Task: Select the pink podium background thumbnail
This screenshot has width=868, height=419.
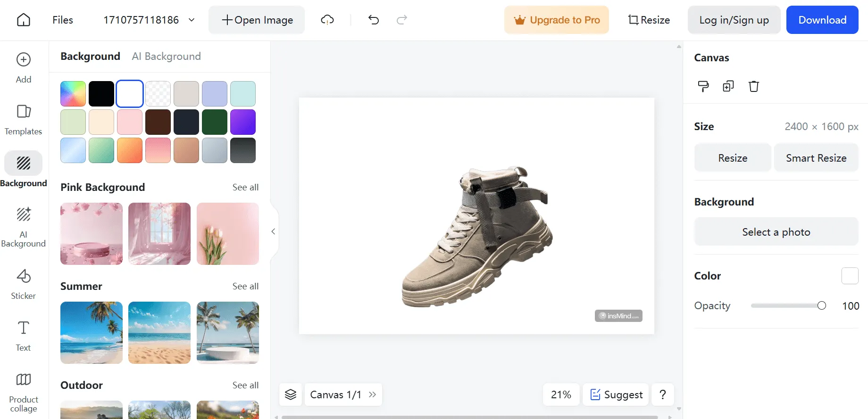Action: pyautogui.click(x=92, y=234)
